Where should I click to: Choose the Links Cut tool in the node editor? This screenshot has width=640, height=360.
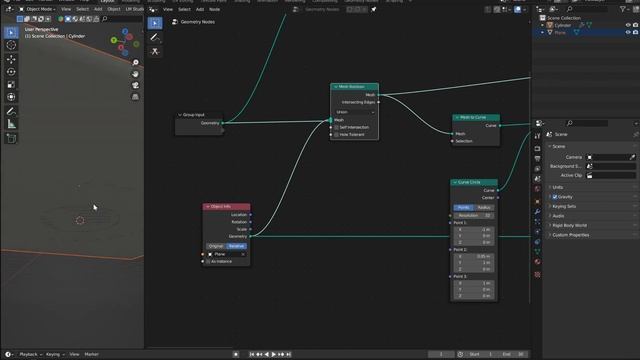(155, 51)
